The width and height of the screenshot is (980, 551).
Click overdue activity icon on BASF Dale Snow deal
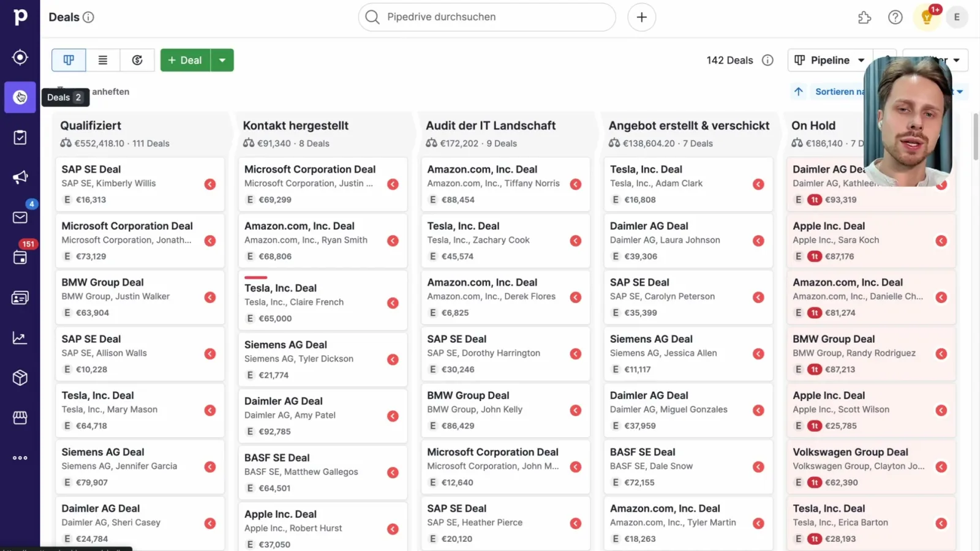[758, 467]
